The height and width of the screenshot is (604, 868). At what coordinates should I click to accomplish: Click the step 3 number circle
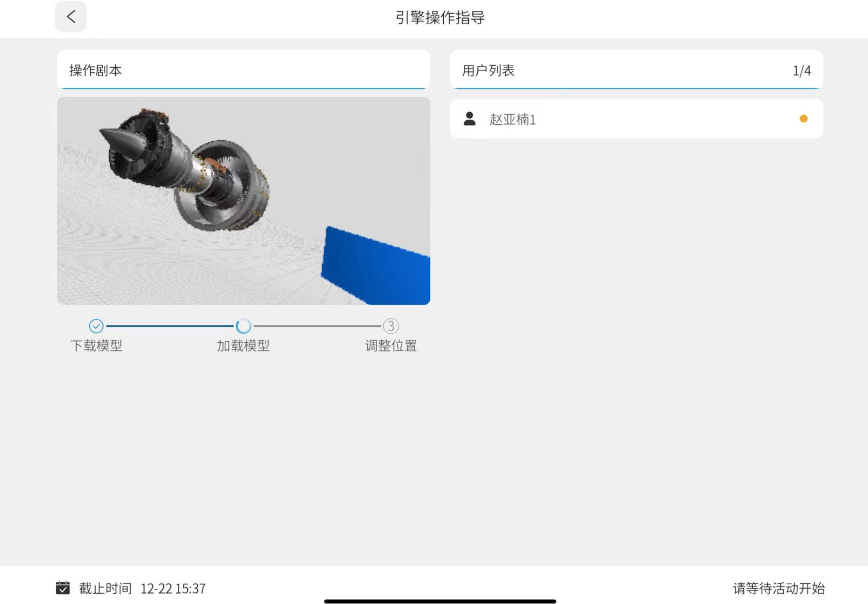coord(391,326)
